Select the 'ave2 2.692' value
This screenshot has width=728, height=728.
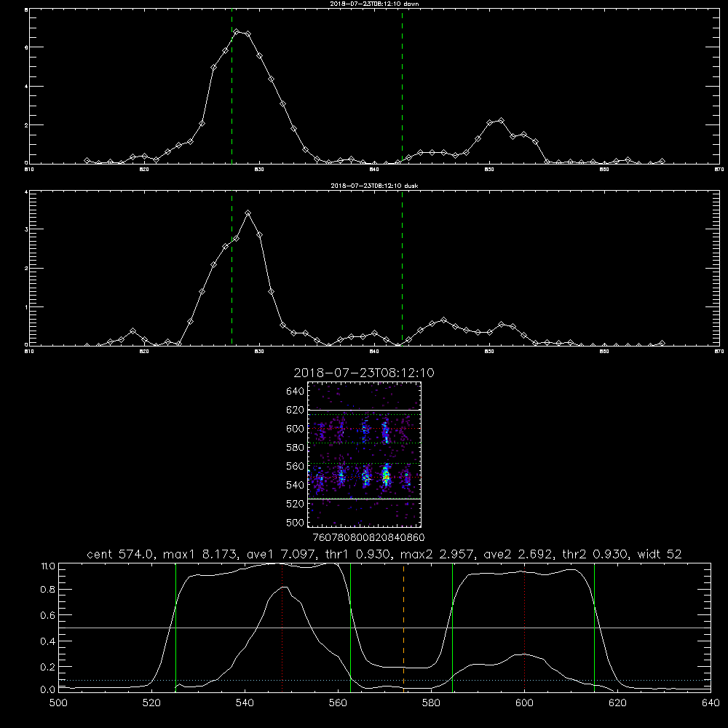(x=518, y=554)
